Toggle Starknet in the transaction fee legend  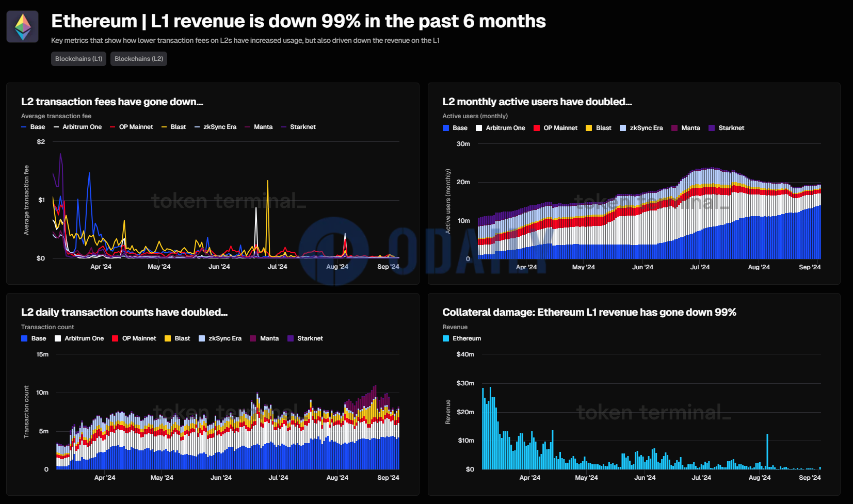[x=298, y=127]
